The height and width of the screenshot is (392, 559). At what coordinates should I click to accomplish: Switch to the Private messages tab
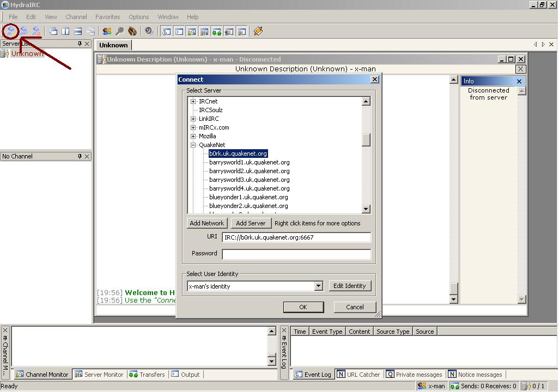(414, 375)
